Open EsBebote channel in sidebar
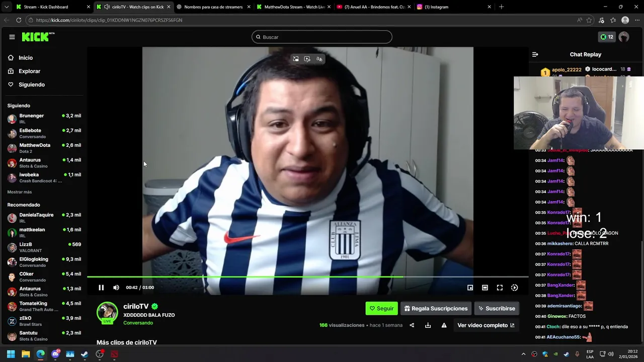The image size is (644, 362). click(44, 133)
